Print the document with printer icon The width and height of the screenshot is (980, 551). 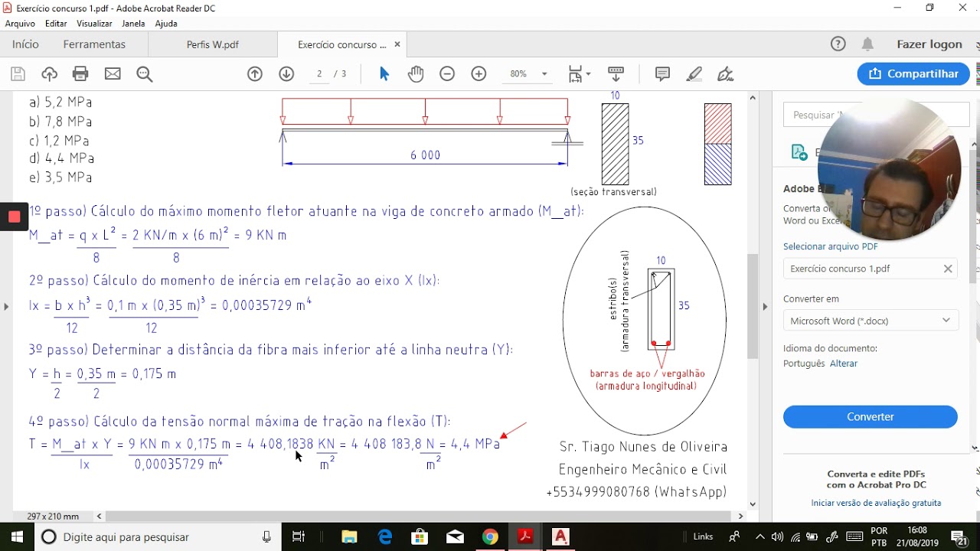click(80, 74)
